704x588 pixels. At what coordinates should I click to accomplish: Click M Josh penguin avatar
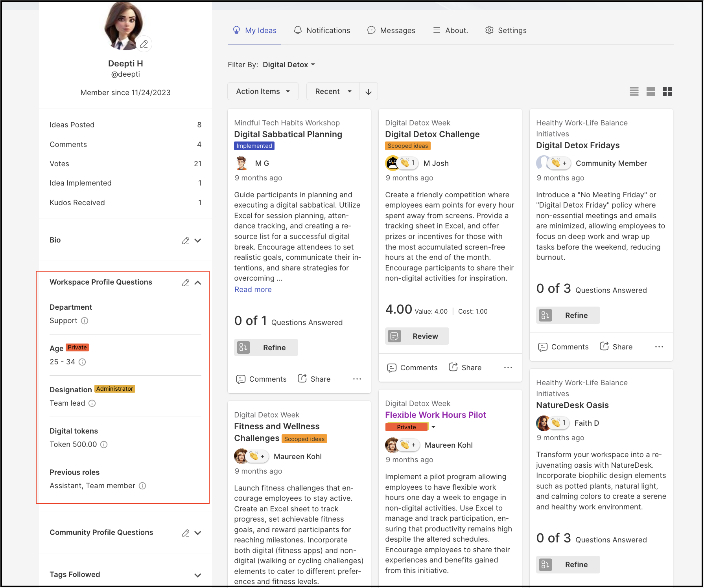point(392,163)
